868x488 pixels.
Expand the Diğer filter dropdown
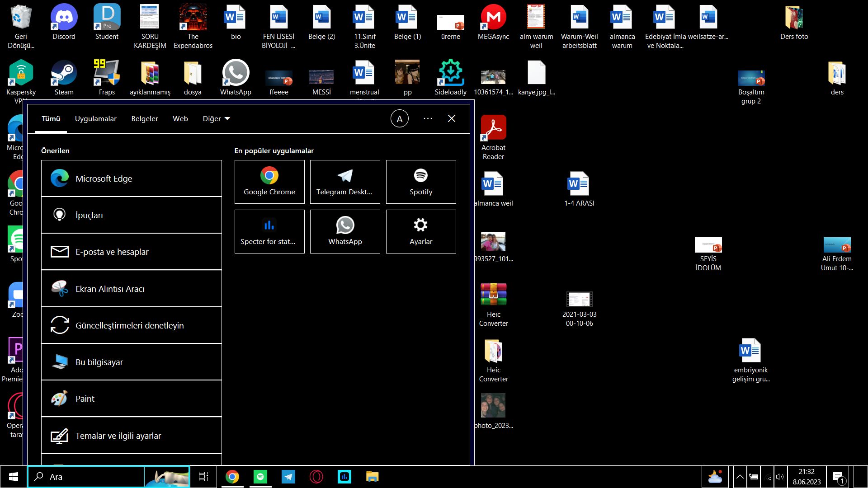216,119
